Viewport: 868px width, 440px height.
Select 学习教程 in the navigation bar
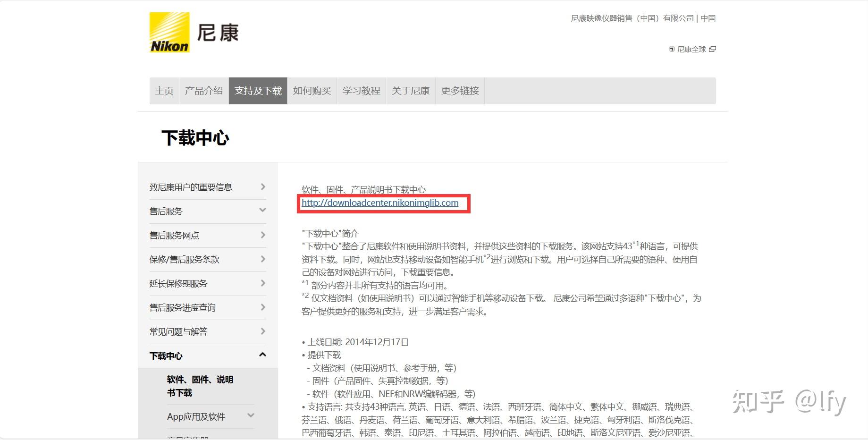[x=361, y=90]
